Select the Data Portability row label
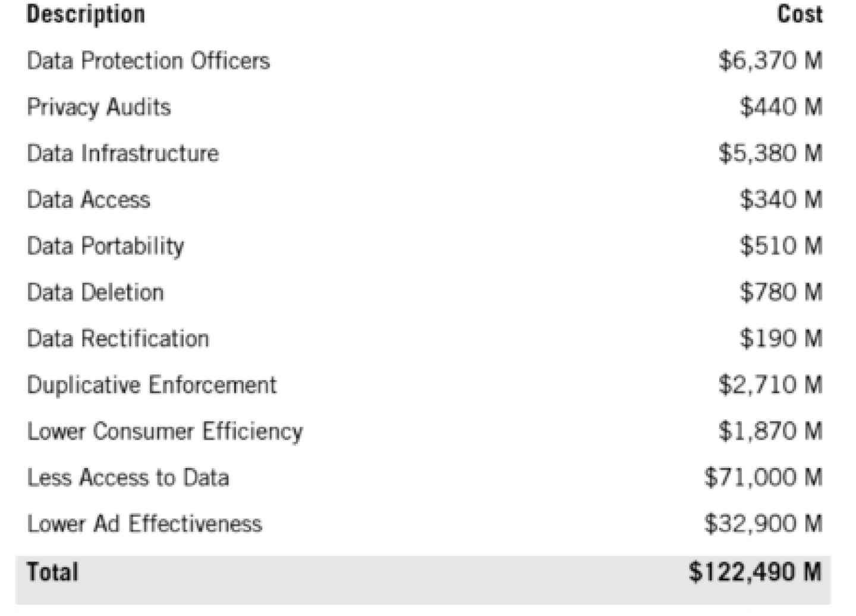This screenshot has width=856, height=616. (x=106, y=247)
